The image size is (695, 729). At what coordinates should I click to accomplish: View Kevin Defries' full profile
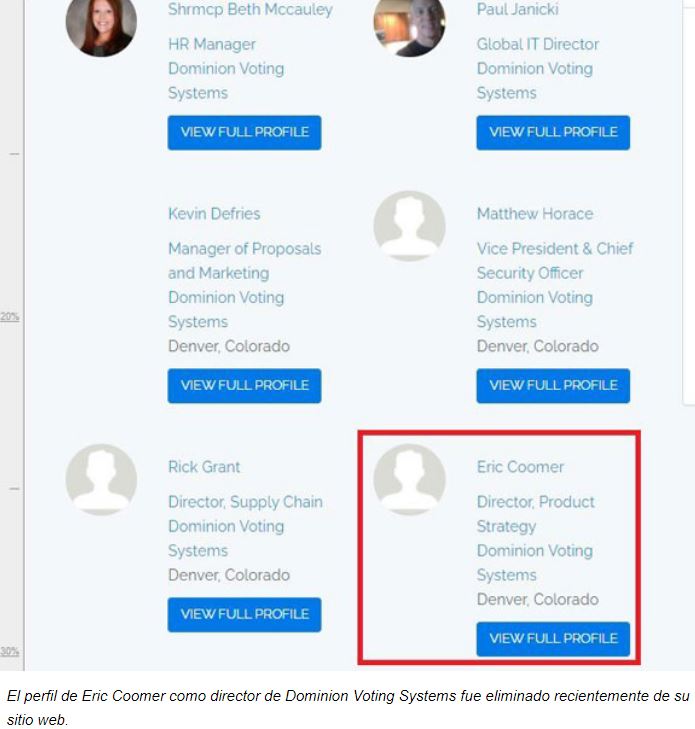[x=244, y=385]
